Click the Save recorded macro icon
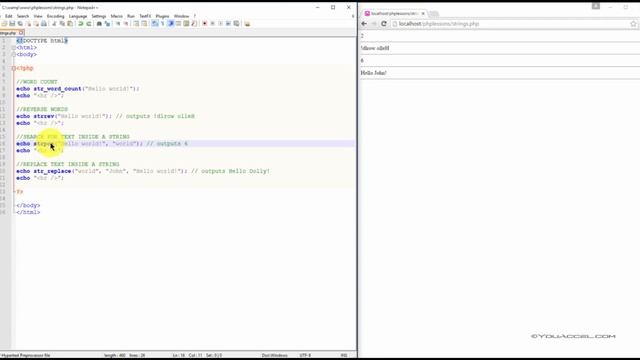Viewport: 640px width, 360px height. point(236,24)
